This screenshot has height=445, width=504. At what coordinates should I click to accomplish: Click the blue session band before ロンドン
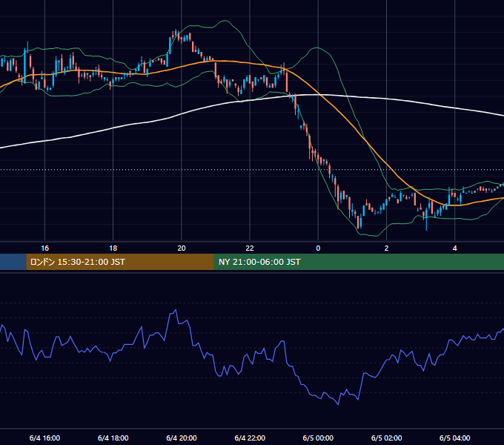pos(13,262)
